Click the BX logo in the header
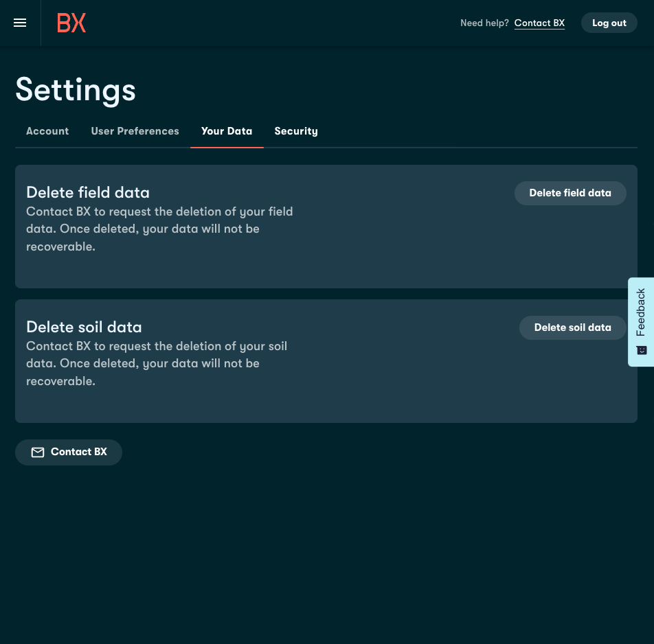Screen dimensions: 654x644 tap(71, 23)
